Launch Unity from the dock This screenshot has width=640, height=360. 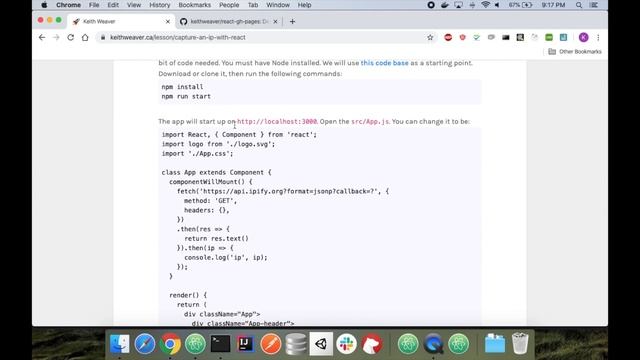(x=321, y=344)
